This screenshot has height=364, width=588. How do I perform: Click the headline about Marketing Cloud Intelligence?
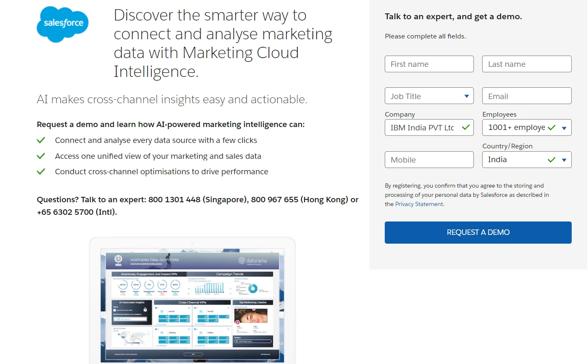coord(223,43)
